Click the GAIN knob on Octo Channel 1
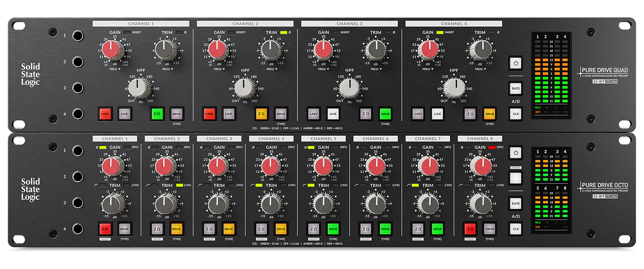 point(114,167)
